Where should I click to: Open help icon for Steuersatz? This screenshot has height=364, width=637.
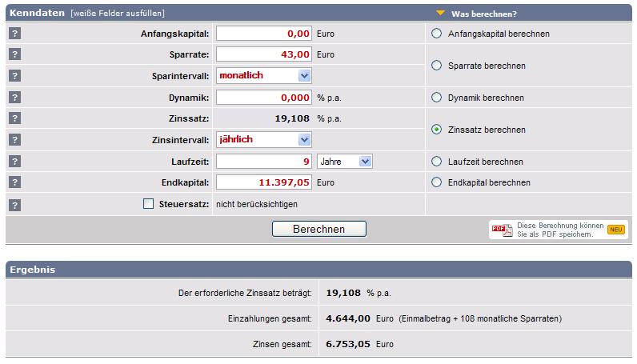[x=14, y=205]
